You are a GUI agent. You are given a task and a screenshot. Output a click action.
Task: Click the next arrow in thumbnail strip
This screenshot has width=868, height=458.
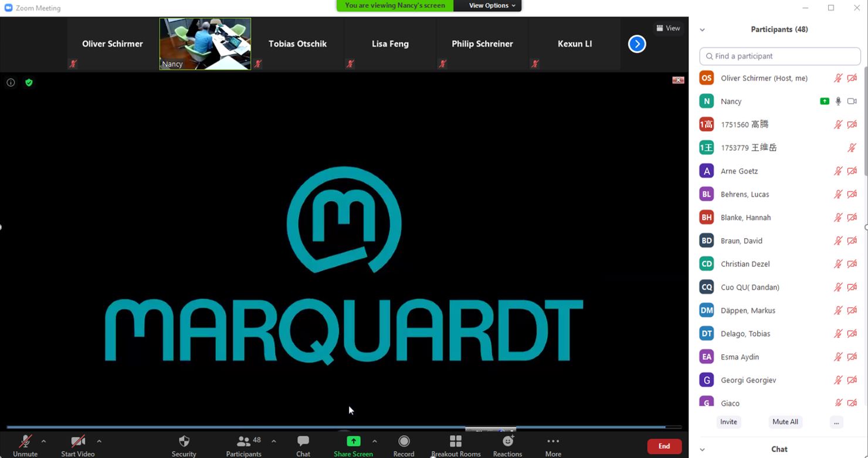click(637, 44)
